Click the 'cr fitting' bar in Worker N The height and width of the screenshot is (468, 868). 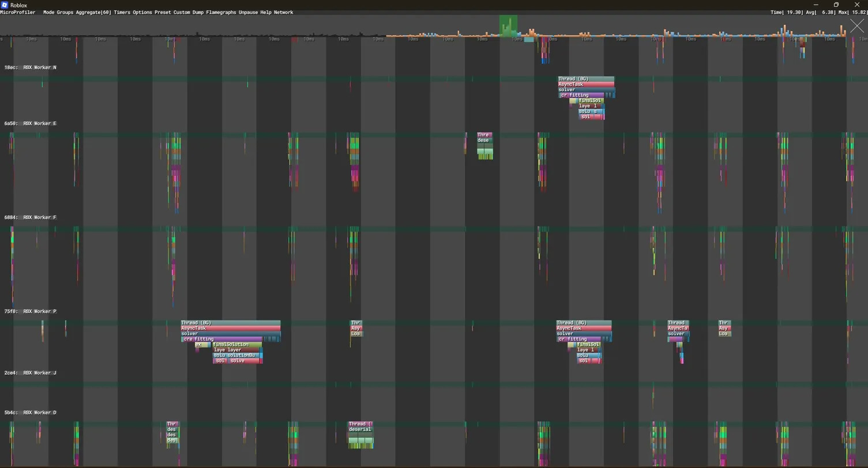click(582, 95)
